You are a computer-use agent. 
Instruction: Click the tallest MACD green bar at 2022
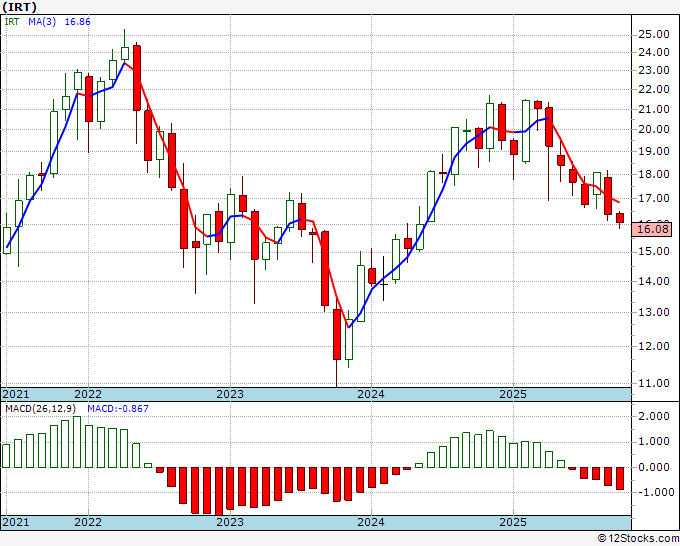[x=77, y=442]
